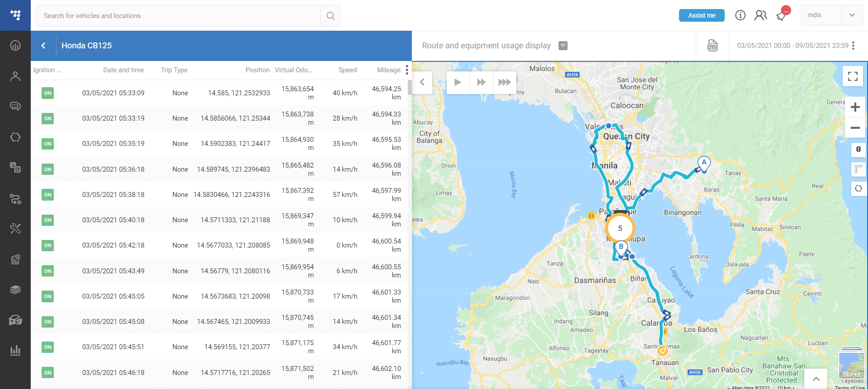Image resolution: width=868 pixels, height=389 pixels.
Task: Select the map ruler measure tool
Action: (858, 169)
